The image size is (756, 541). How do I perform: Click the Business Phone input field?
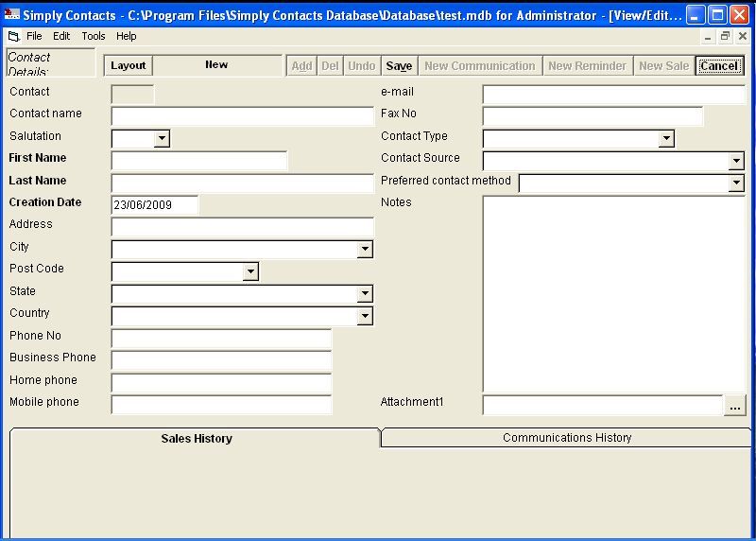221,360
